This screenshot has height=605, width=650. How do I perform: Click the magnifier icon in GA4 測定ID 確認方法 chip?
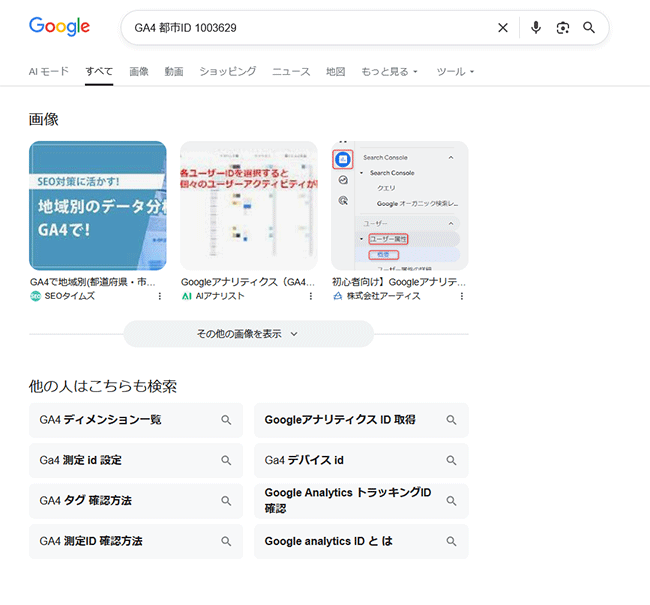tap(226, 541)
